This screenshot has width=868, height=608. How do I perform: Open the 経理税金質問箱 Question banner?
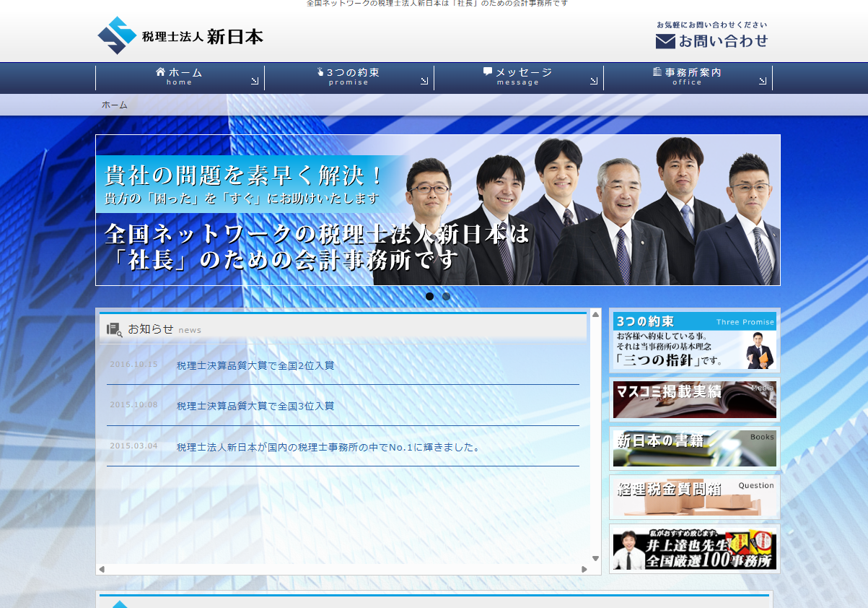[695, 497]
